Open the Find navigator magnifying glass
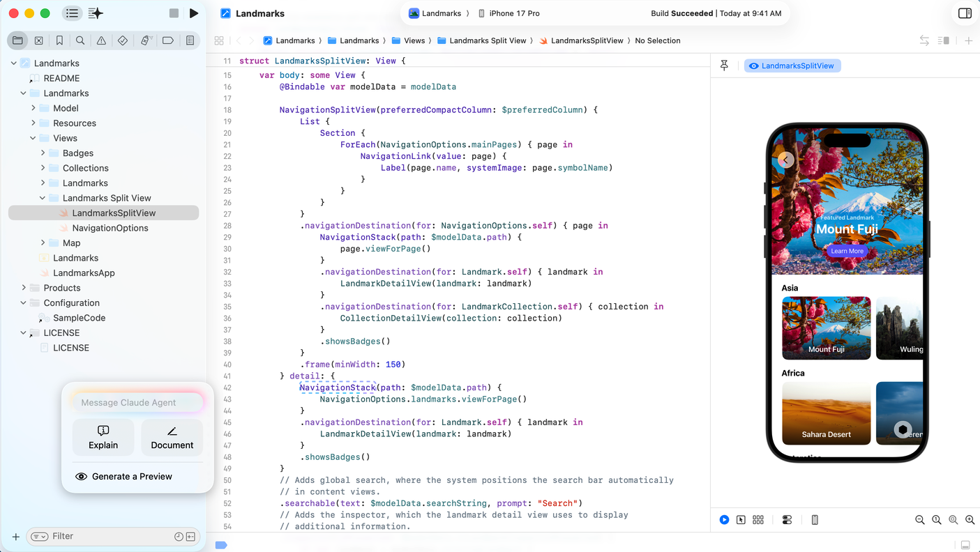Screen dimensions: 980x552 (80, 40)
